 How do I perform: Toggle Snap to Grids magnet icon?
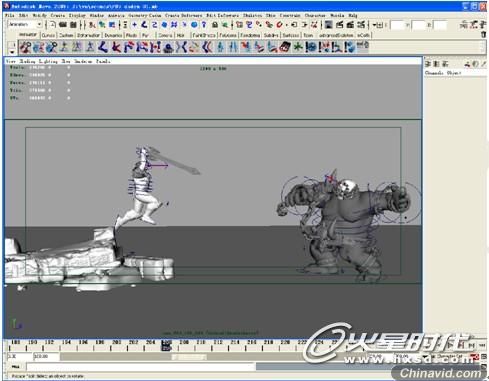(x=239, y=25)
